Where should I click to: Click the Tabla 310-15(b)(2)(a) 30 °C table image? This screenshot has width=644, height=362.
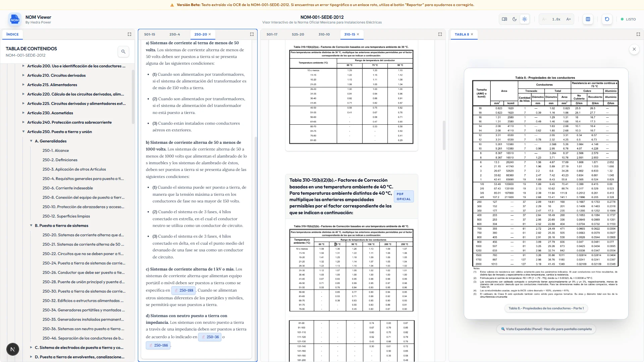[x=351, y=95]
